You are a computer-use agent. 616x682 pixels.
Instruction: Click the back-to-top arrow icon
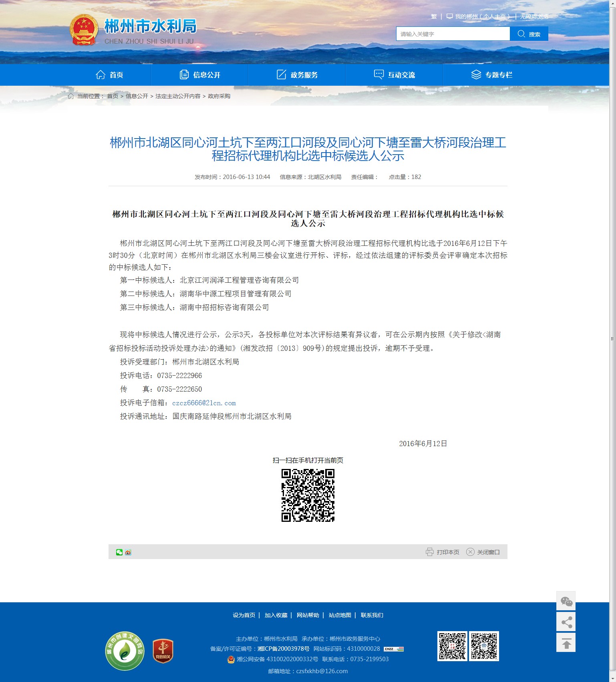tap(566, 643)
